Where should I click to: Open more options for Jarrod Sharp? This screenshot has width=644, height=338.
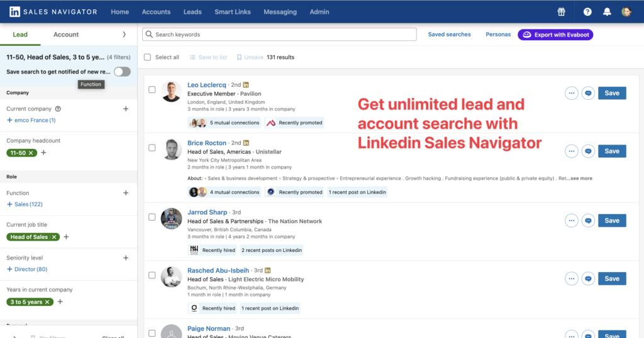(x=571, y=221)
